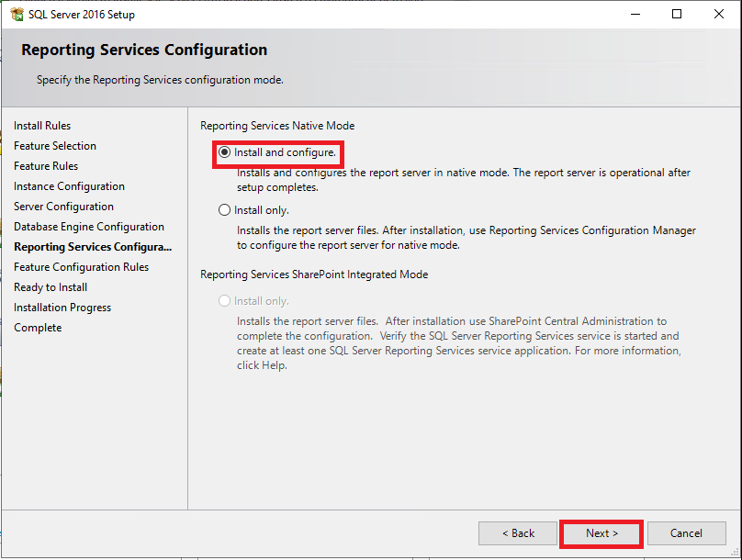The width and height of the screenshot is (742, 560).
Task: Click the Reporting Services Configuration page title
Action: pyautogui.click(x=144, y=50)
